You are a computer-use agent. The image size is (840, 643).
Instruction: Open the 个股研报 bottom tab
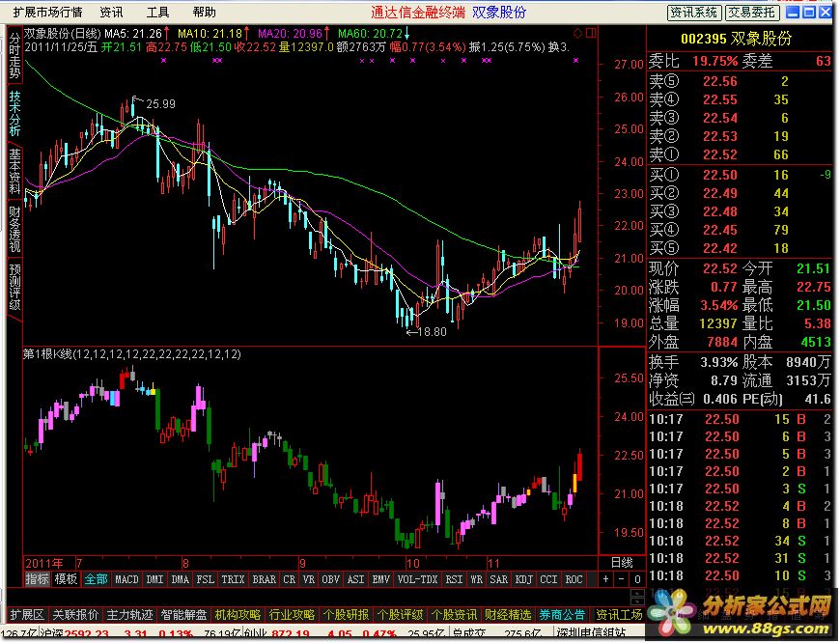pos(346,615)
